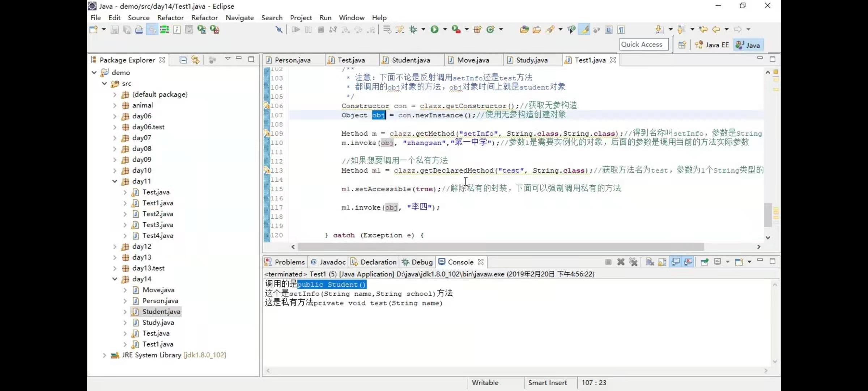This screenshot has width=868, height=391.
Task: Click Collapse All in Package Explorer
Action: pyautogui.click(x=183, y=60)
